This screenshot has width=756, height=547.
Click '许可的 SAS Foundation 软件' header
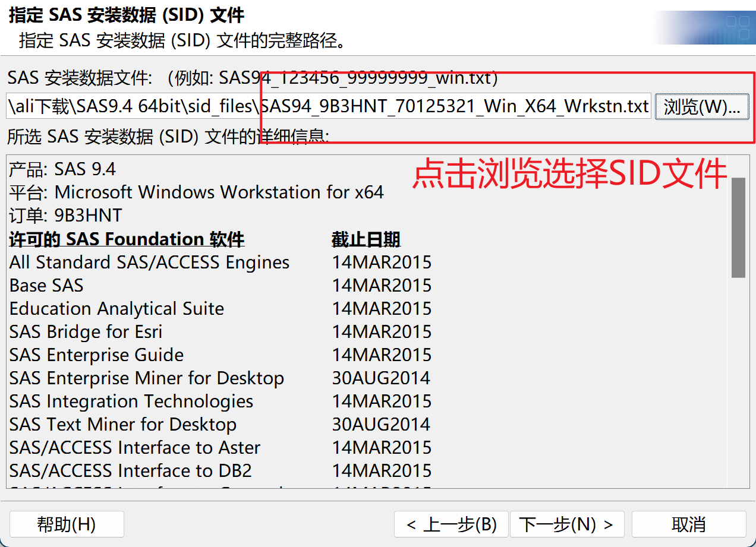pos(127,239)
